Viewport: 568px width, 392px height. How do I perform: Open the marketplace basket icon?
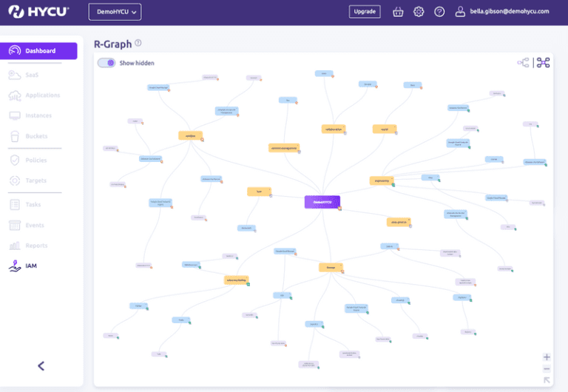(x=399, y=12)
